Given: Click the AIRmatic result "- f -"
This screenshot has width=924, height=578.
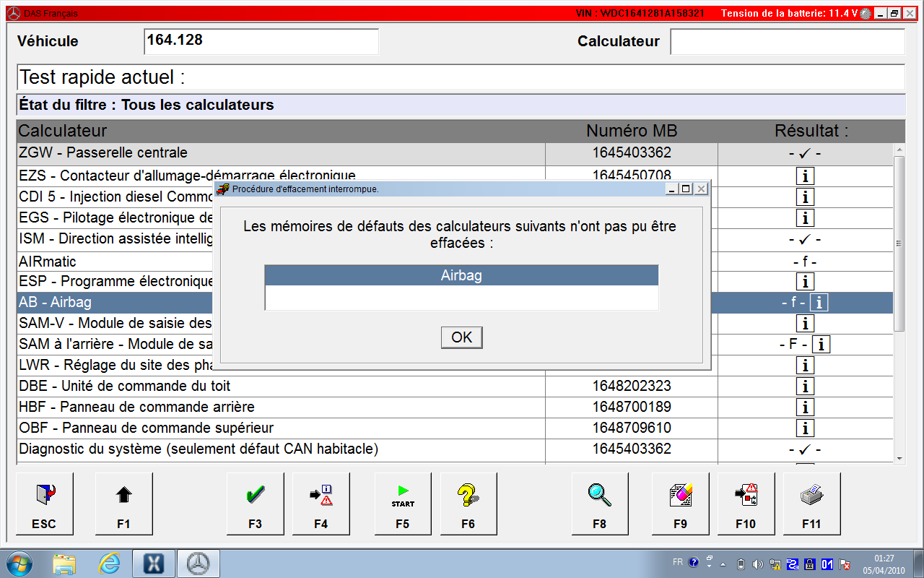Looking at the screenshot, I should tap(805, 262).
